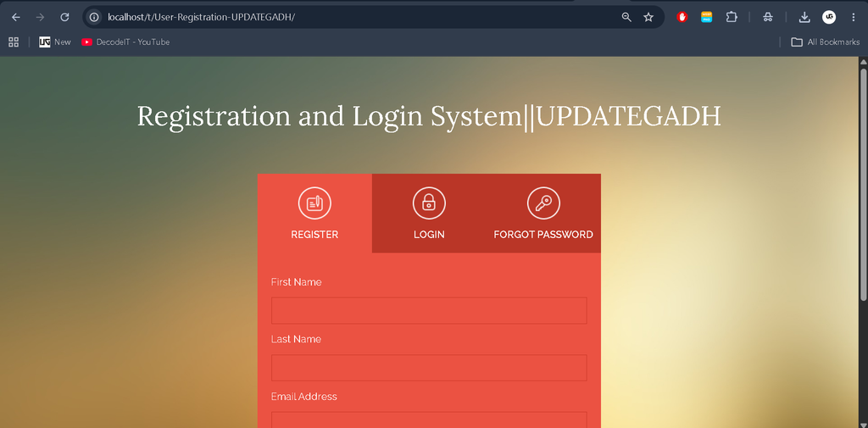Open the apps grid in bookmarks bar
The image size is (868, 428).
14,42
